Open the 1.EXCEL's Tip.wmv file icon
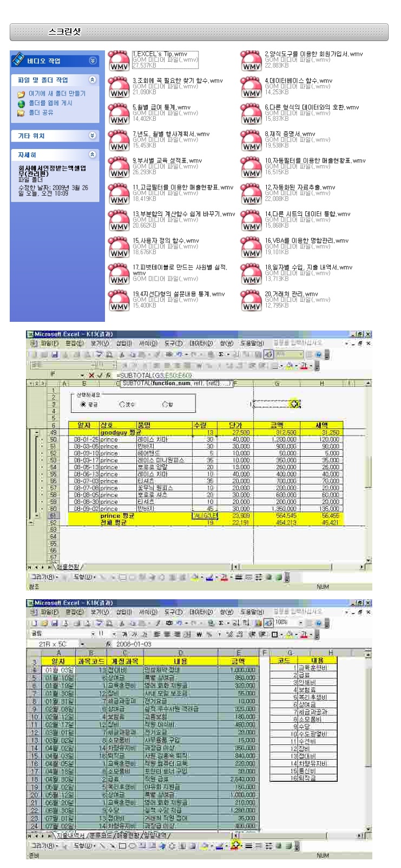The height and width of the screenshot is (868, 401). (119, 60)
